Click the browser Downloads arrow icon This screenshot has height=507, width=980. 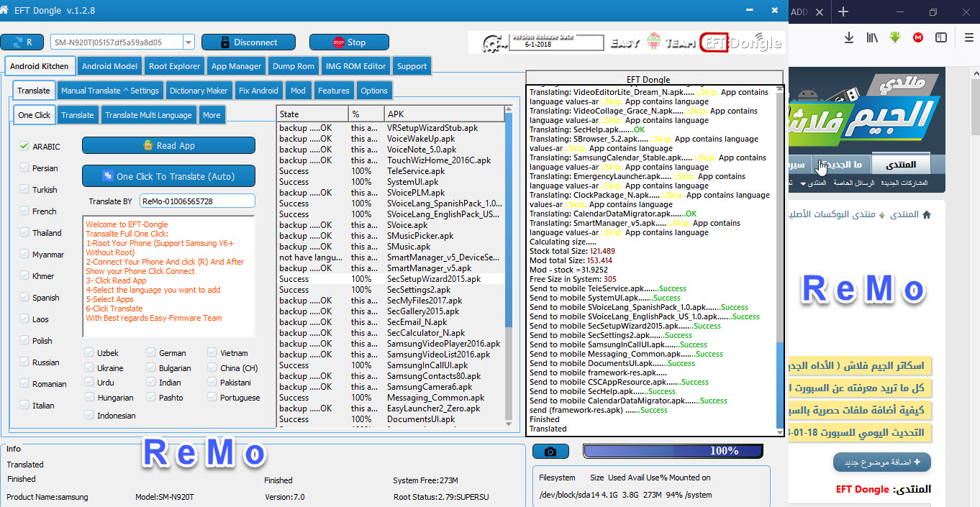coord(849,37)
